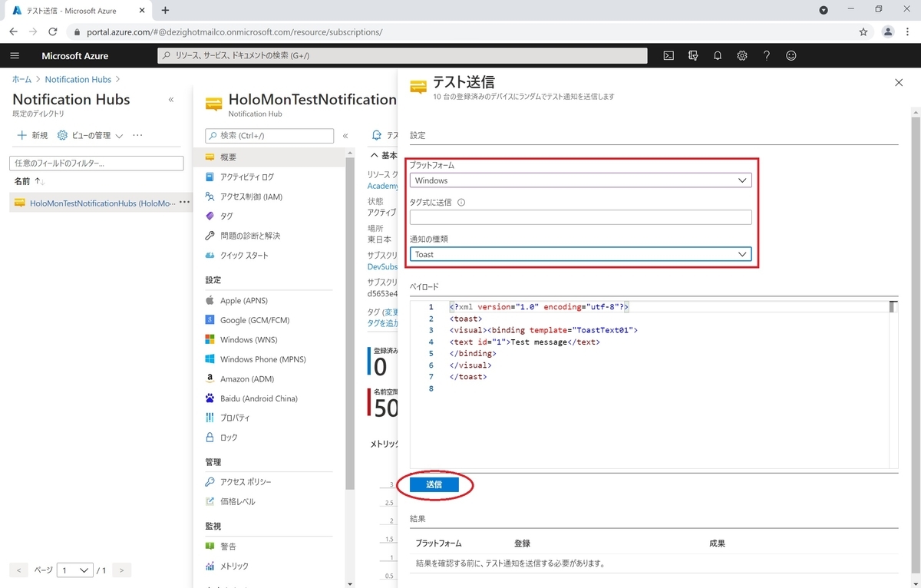Go back in the browser
Image resolution: width=921 pixels, height=588 pixels.
point(13,32)
